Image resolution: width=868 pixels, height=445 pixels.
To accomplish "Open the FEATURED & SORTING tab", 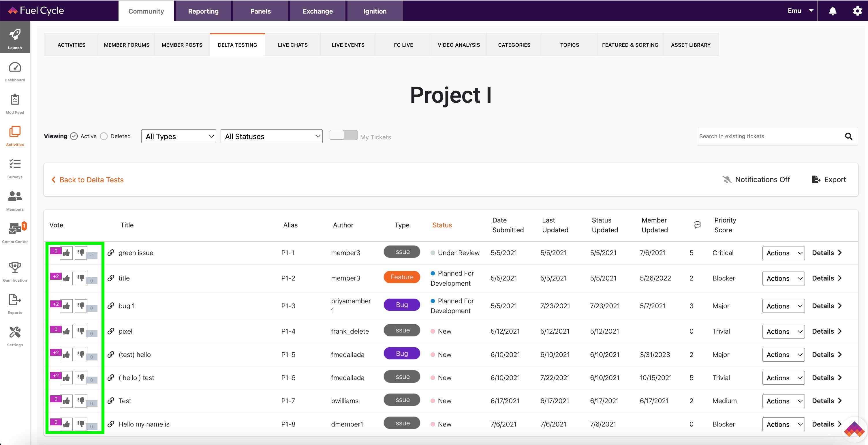I will point(630,45).
